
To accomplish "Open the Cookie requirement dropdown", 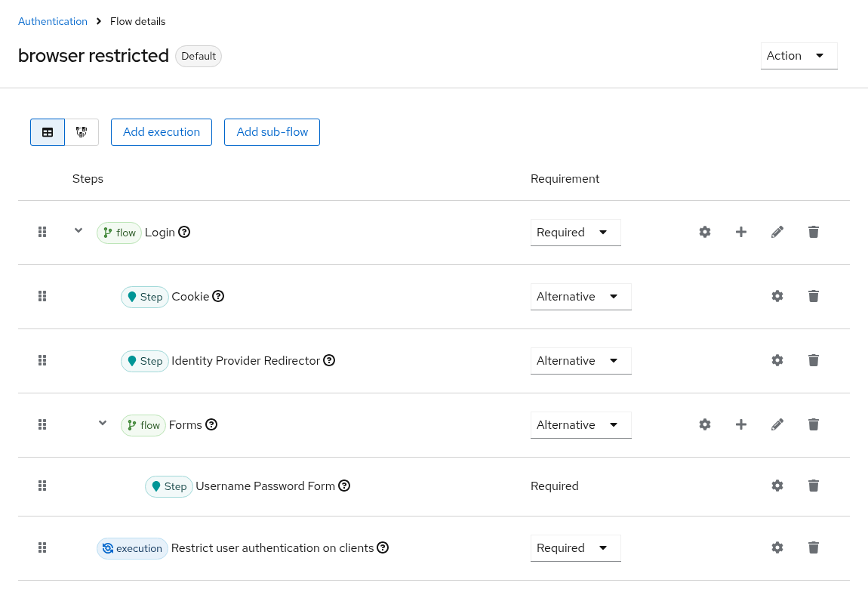I will [581, 297].
